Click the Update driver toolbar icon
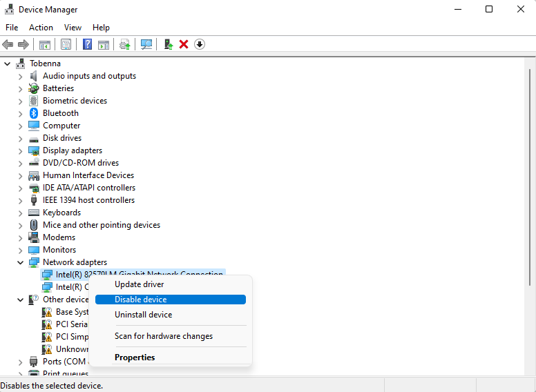The image size is (536, 392). click(x=168, y=44)
